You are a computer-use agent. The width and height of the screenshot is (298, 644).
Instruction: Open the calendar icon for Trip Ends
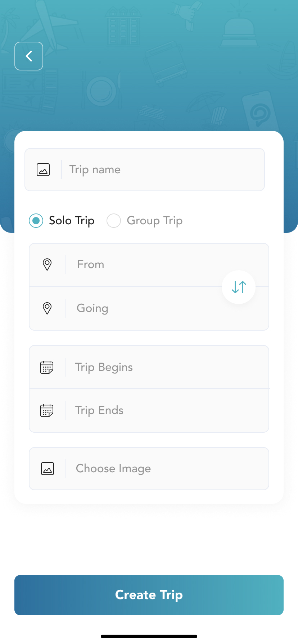click(47, 410)
